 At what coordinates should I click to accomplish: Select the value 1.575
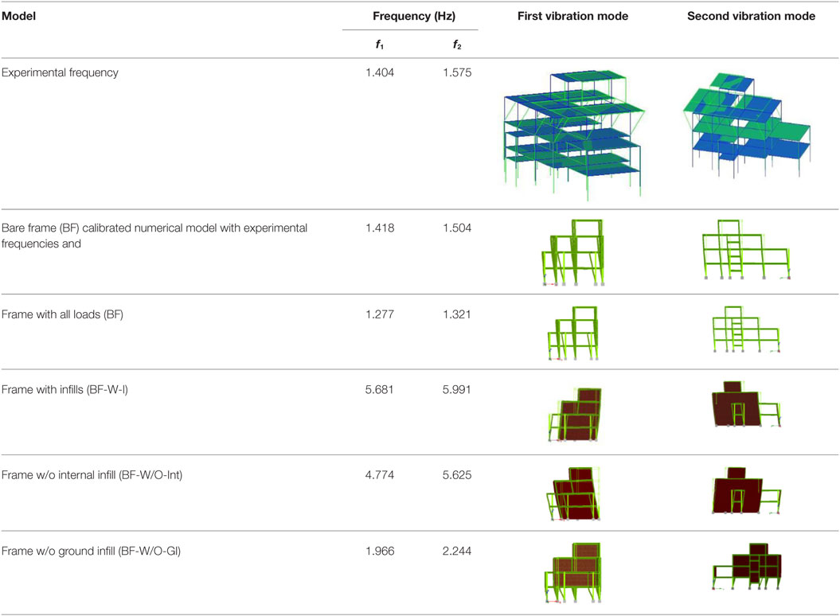click(457, 73)
